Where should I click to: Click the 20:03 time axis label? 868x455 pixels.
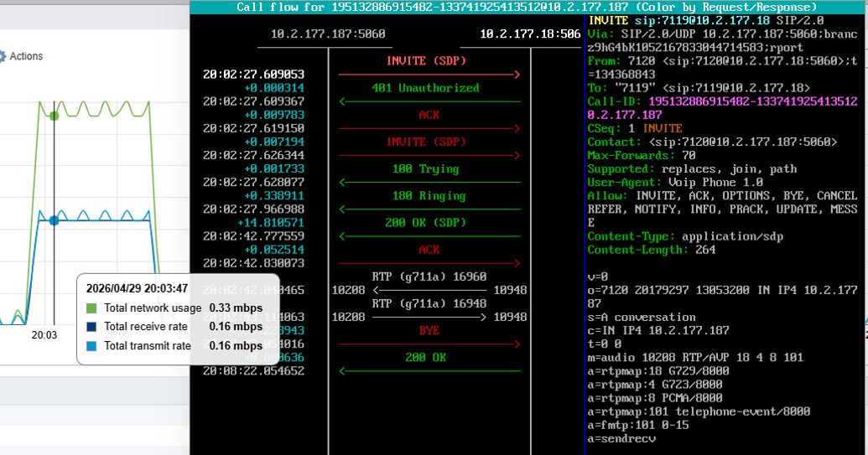(x=44, y=335)
